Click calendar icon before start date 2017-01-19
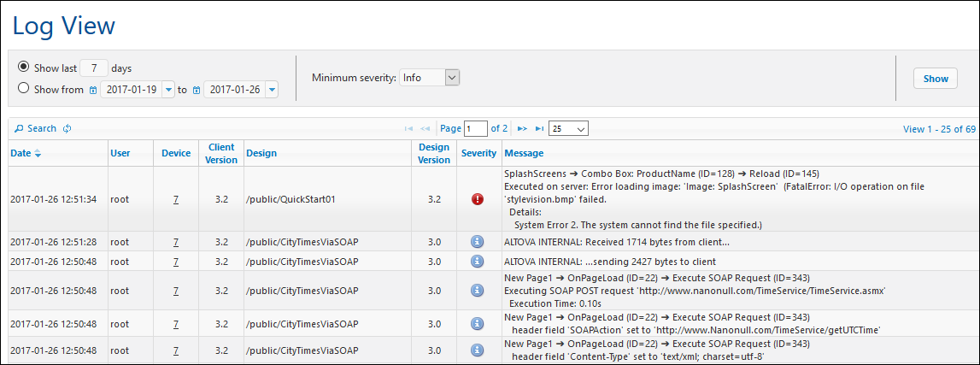Image resolution: width=980 pixels, height=365 pixels. [x=93, y=90]
